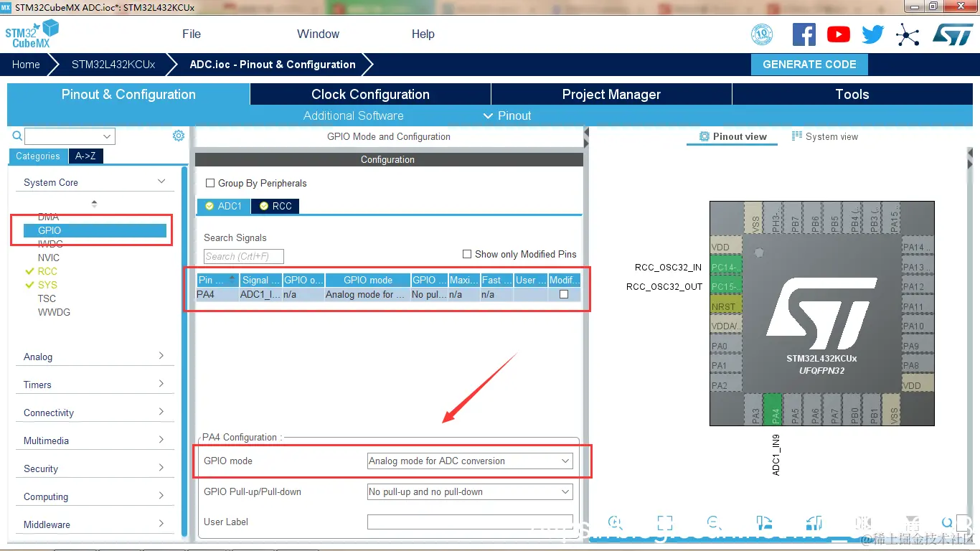Select the PA1 pin on the chip

pos(725,365)
